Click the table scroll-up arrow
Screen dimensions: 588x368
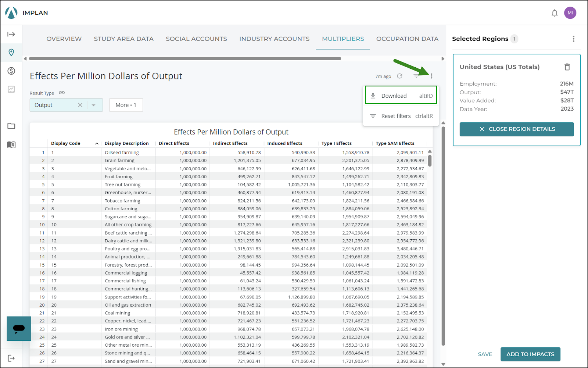point(430,151)
